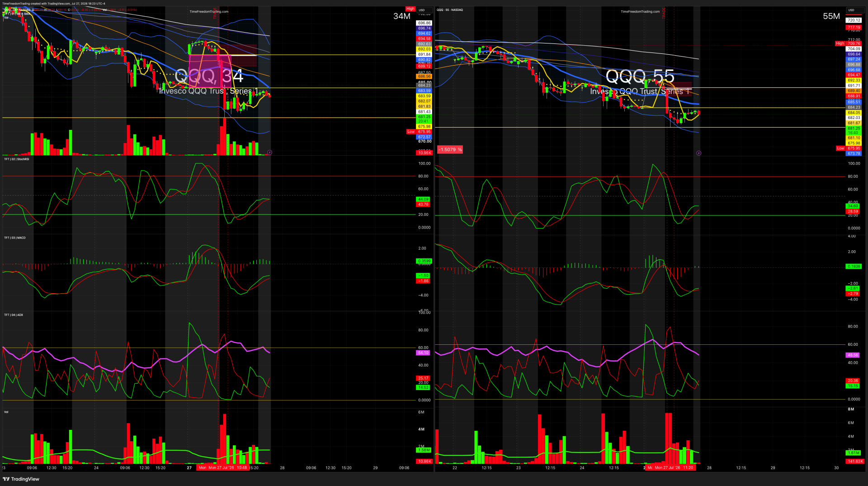This screenshot has width=868, height=486.
Task: Click the green 1.61M volume label on the 55M chart
Action: pos(853,453)
